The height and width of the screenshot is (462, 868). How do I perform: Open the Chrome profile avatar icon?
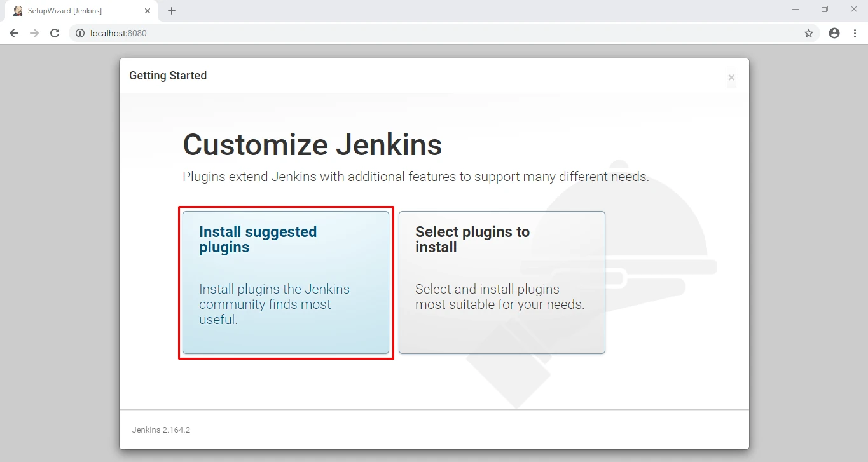834,32
